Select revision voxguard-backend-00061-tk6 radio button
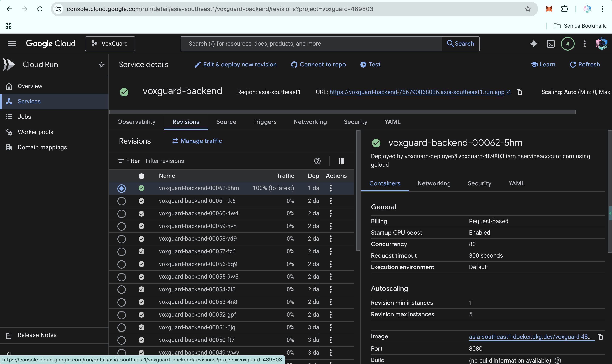 coord(122,201)
